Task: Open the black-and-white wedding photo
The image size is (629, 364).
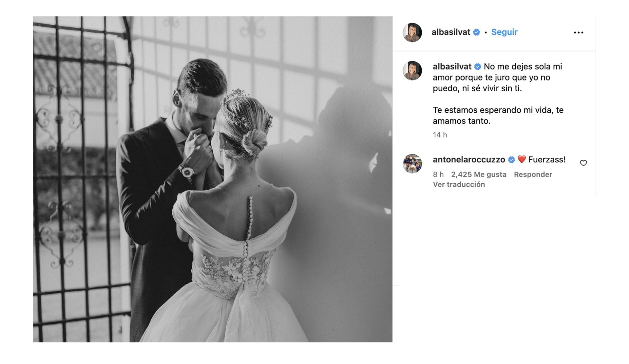Action: click(x=213, y=179)
